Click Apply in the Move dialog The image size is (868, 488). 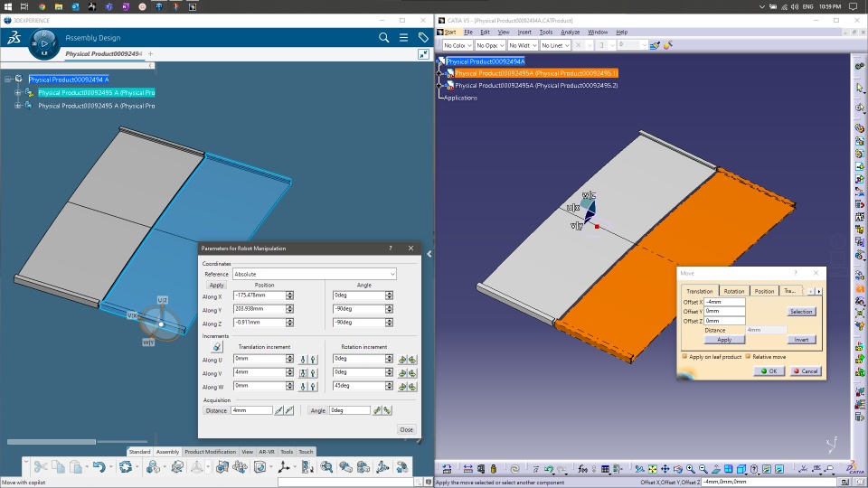(x=724, y=340)
